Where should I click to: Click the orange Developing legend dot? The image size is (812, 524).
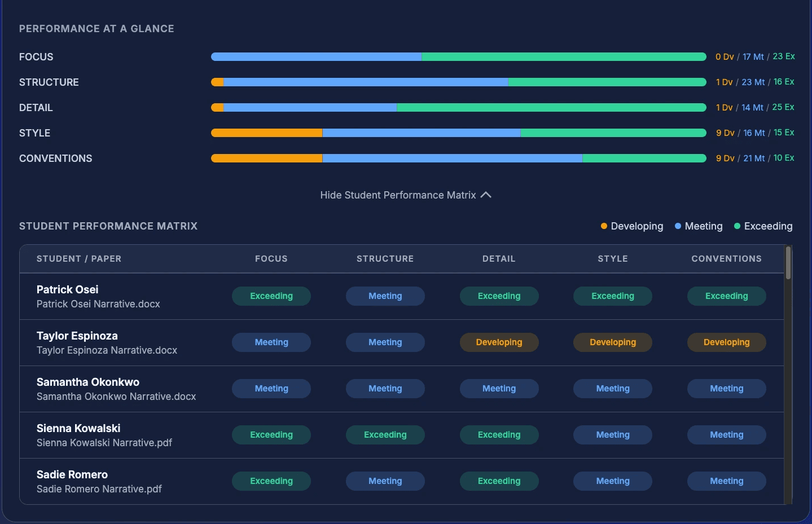[x=604, y=226]
